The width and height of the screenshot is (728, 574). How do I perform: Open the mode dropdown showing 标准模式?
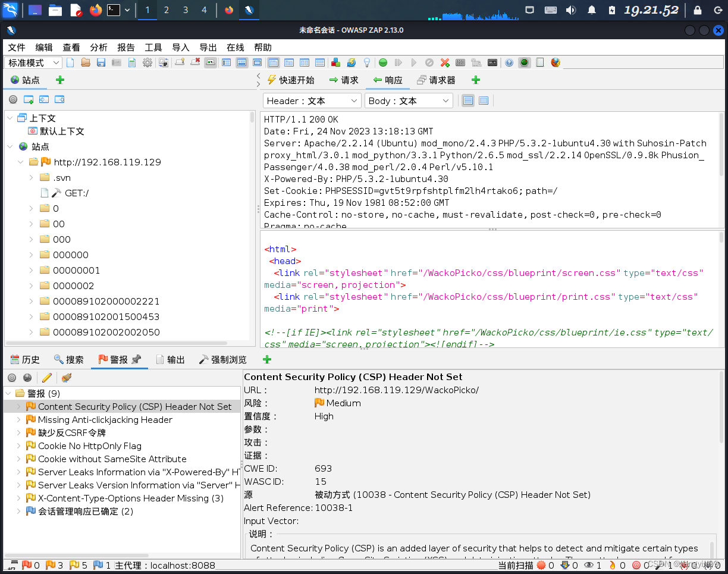tap(33, 62)
